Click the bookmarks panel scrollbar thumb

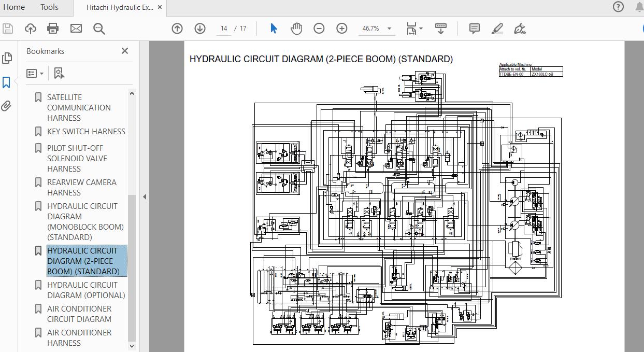point(132,267)
